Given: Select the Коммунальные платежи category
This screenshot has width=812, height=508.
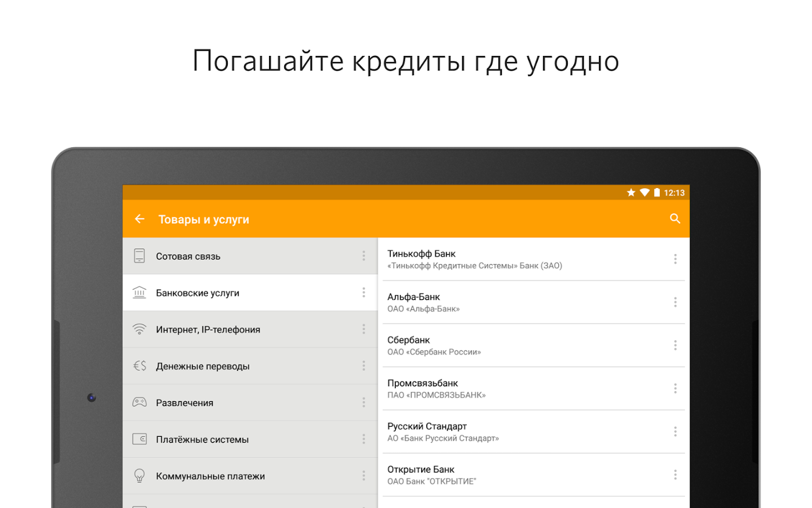Looking at the screenshot, I should [250, 476].
